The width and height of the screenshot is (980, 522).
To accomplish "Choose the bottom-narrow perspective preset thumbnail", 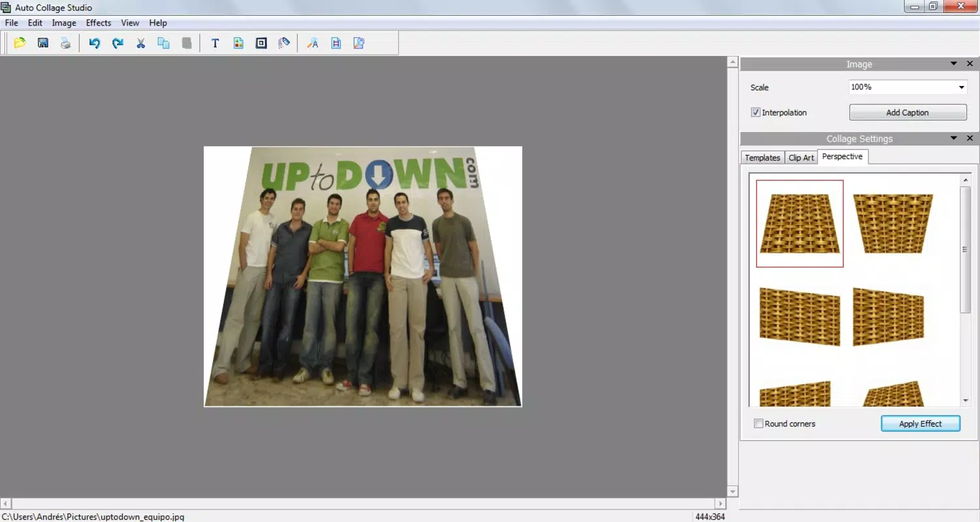I will point(893,224).
